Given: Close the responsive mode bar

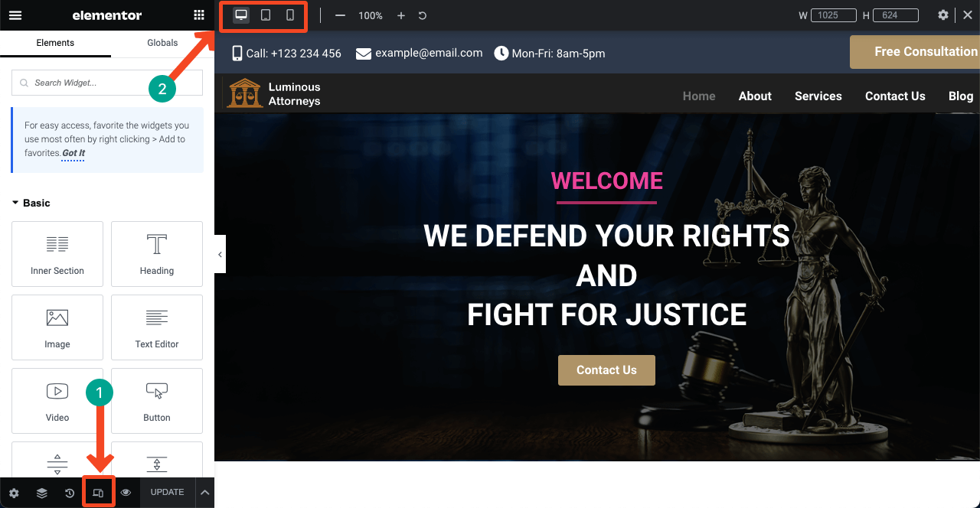Looking at the screenshot, I should [x=968, y=15].
